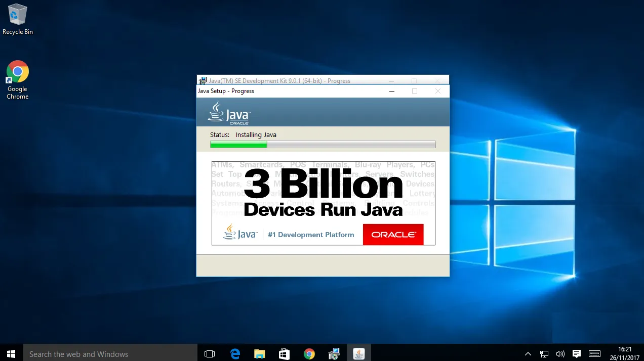Close the Java Setup - Progress window
This screenshot has width=644, height=361.
pyautogui.click(x=438, y=91)
